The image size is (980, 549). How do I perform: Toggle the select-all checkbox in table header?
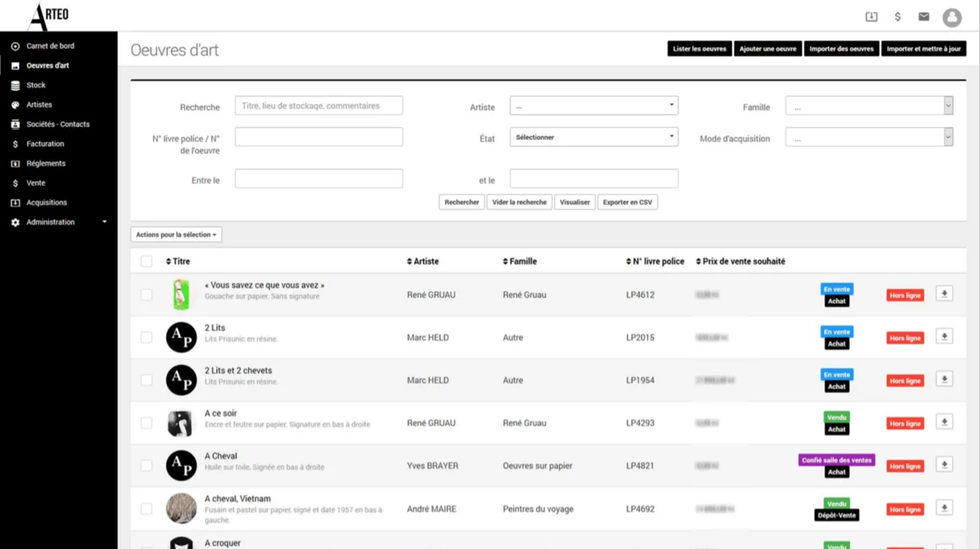146,262
